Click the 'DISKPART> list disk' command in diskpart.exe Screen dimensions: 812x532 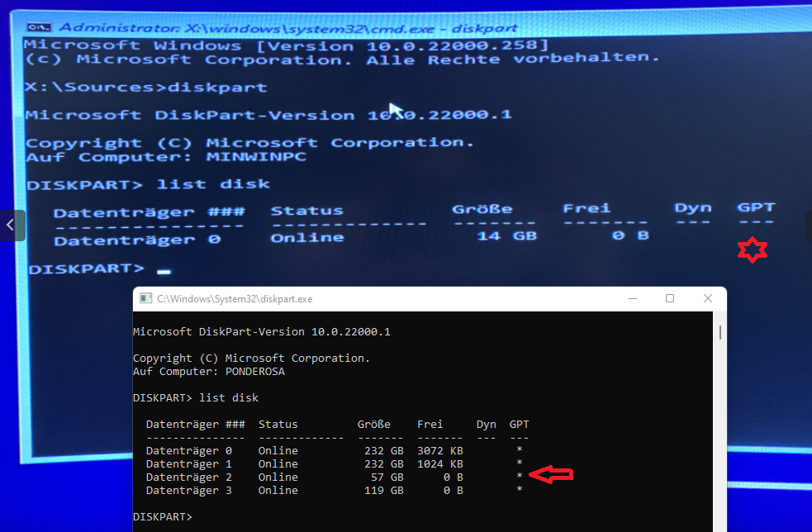[196, 398]
